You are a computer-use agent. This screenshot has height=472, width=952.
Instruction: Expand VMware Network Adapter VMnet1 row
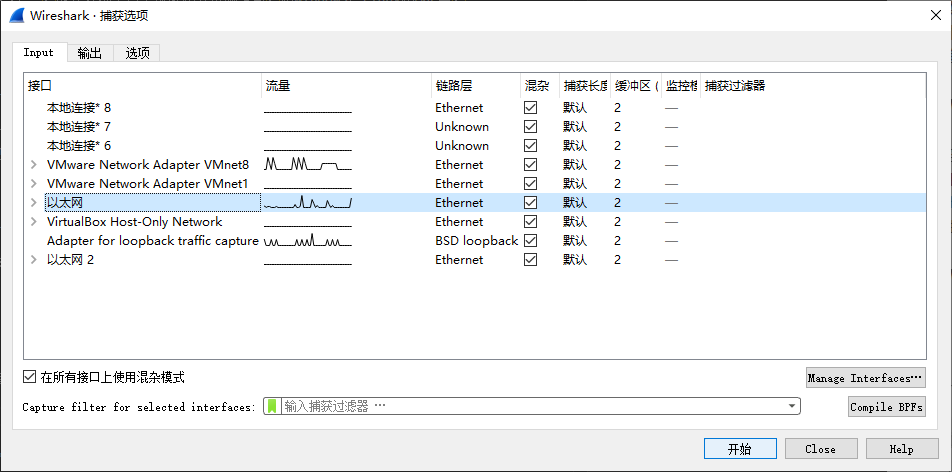pos(34,183)
